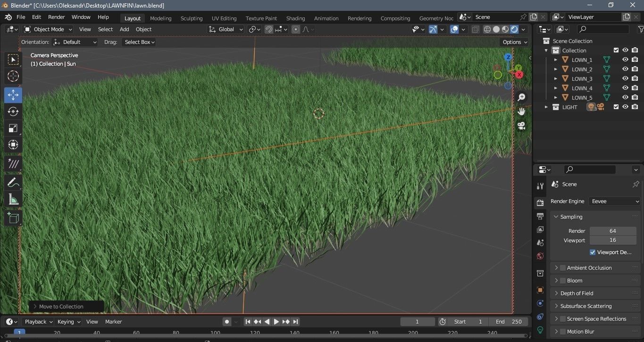Screen dimensions: 644x342
Task: Enable Motion Blur checkbox
Action: point(562,332)
